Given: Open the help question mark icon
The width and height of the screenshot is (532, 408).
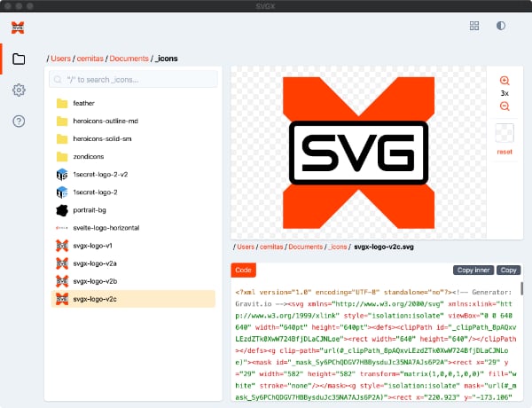Looking at the screenshot, I should 19,122.
